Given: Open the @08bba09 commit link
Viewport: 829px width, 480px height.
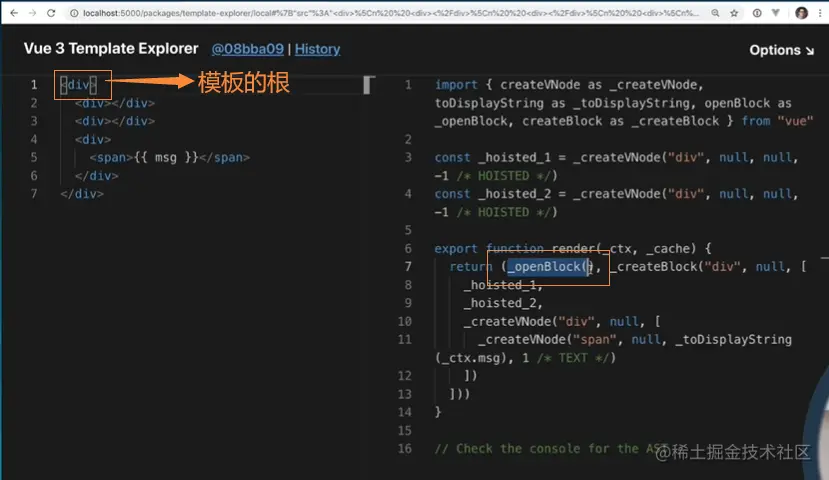Looking at the screenshot, I should click(x=247, y=49).
